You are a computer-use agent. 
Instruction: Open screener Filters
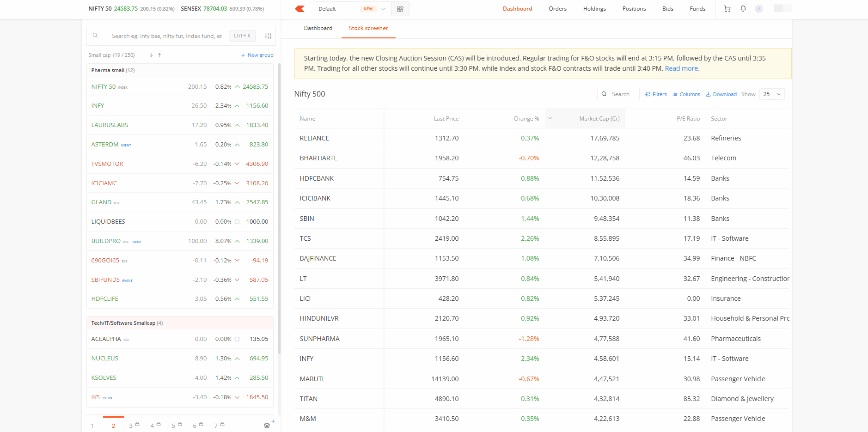pyautogui.click(x=656, y=94)
